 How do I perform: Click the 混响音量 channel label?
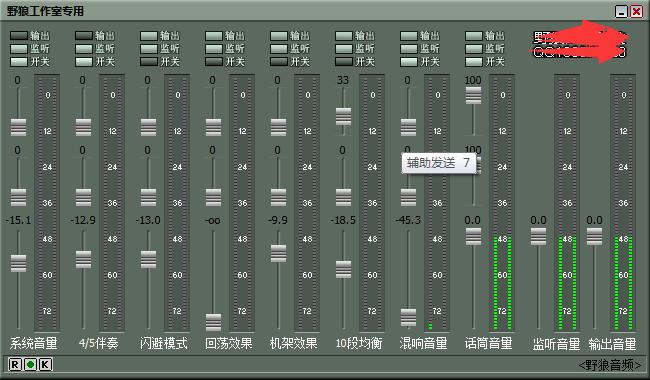424,343
